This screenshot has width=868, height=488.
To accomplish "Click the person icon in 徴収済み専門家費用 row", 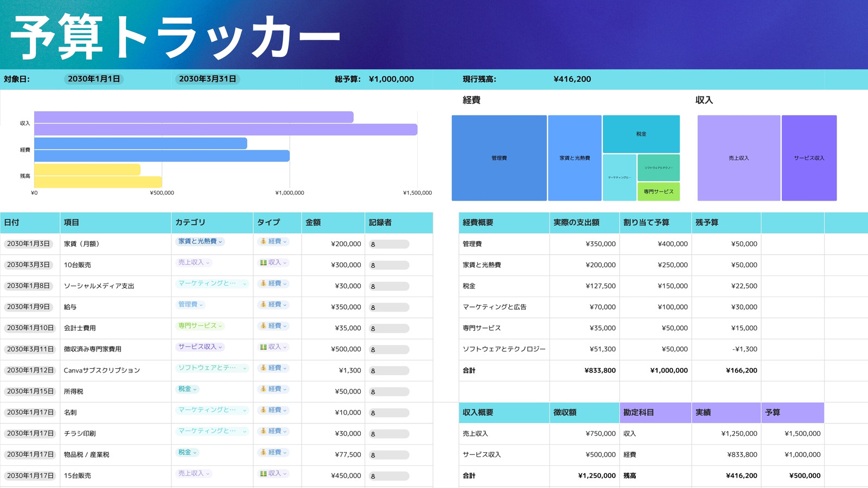I will point(373,350).
